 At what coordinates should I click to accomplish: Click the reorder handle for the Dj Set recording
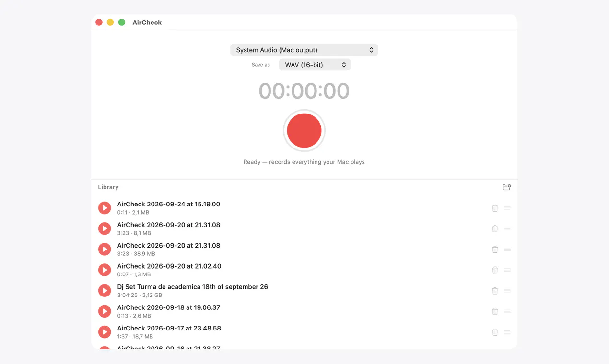tap(508, 291)
